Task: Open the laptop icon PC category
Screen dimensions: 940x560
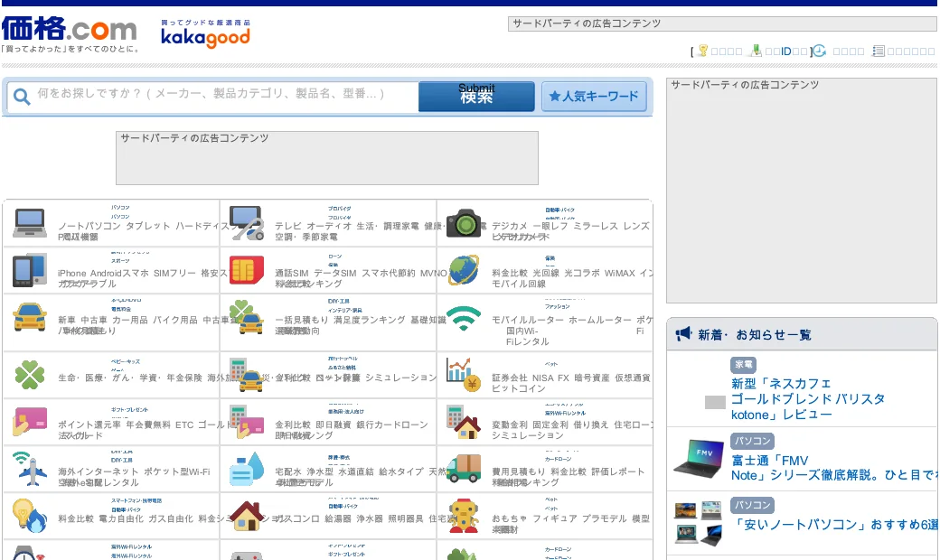Action: pyautogui.click(x=29, y=223)
